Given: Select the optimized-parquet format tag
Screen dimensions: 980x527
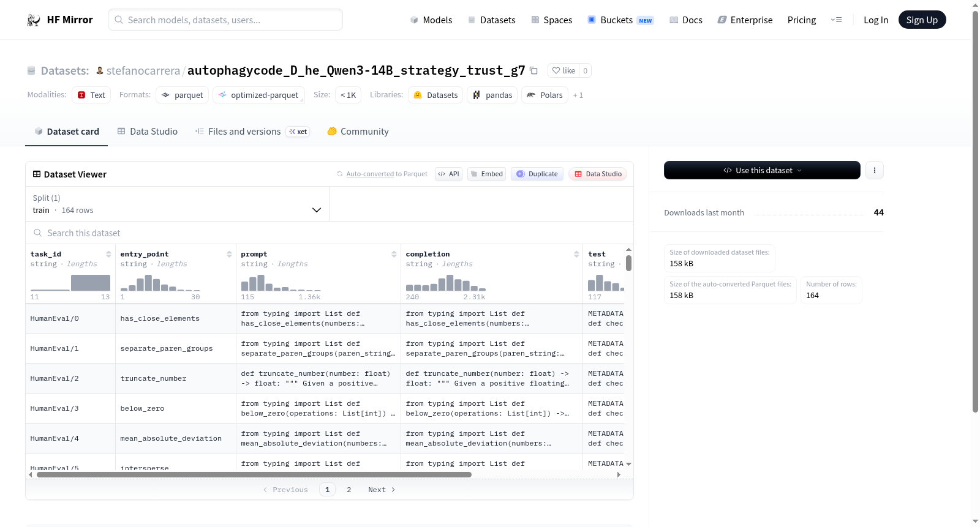Looking at the screenshot, I should (258, 95).
